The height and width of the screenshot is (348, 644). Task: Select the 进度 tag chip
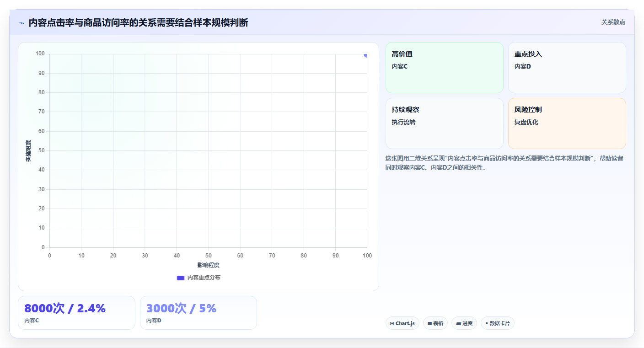pyautogui.click(x=464, y=323)
